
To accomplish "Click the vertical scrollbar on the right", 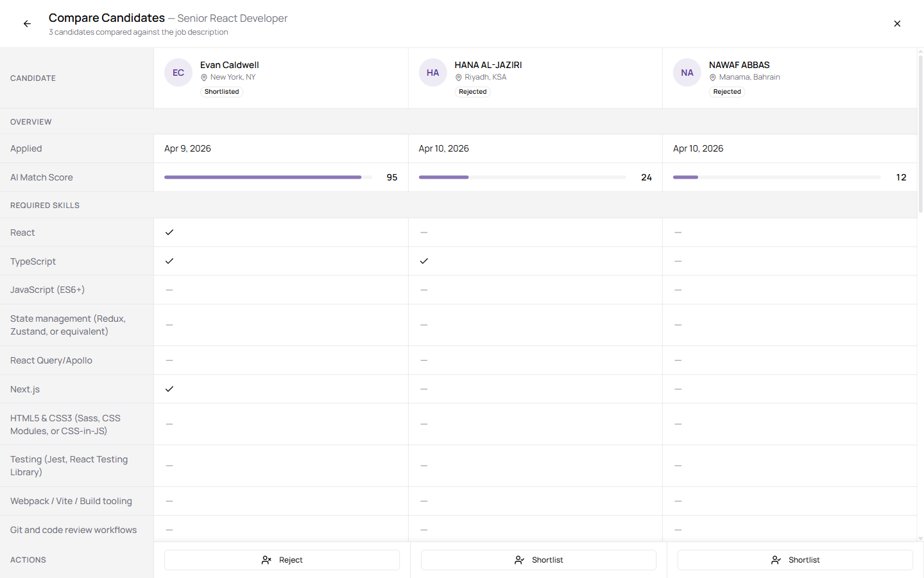I will 920,135.
